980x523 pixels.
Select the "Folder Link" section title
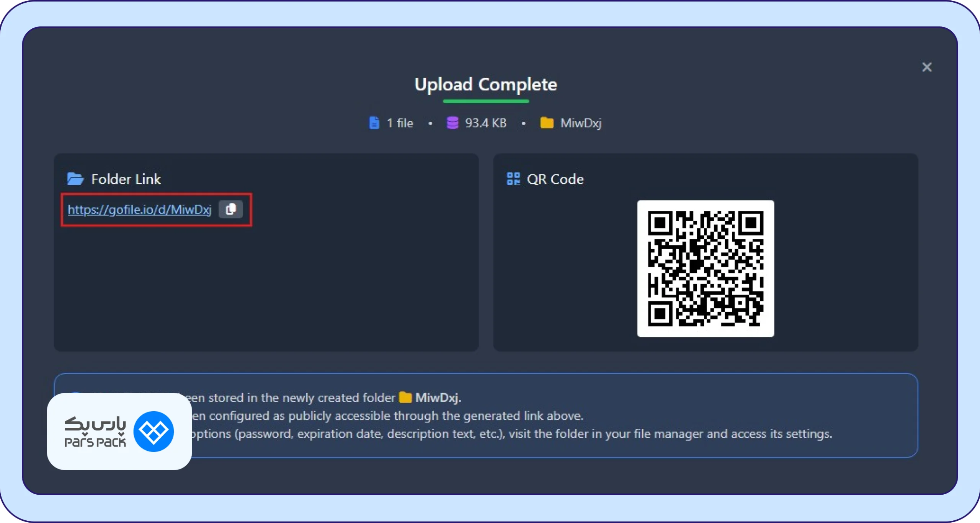click(x=126, y=179)
